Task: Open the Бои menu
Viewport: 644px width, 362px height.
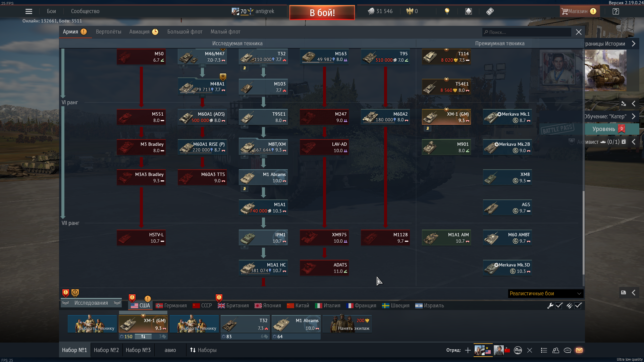Action: (x=51, y=11)
